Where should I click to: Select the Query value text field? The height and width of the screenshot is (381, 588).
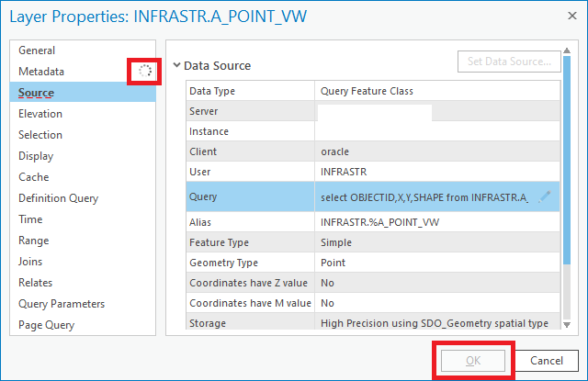pyautogui.click(x=424, y=196)
